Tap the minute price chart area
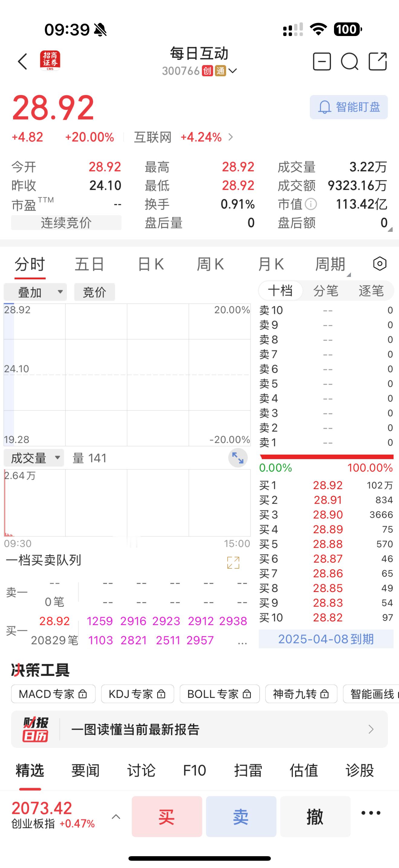The height and width of the screenshot is (868, 399). click(127, 375)
